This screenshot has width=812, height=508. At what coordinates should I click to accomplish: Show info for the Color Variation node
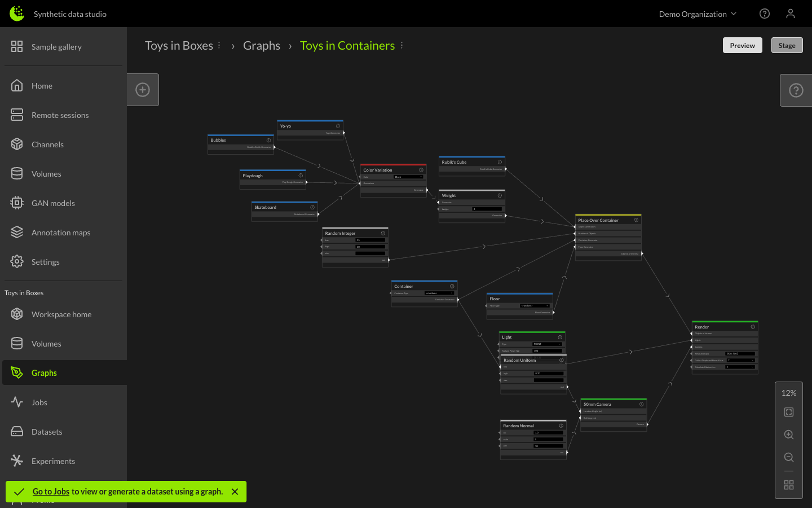click(x=421, y=170)
